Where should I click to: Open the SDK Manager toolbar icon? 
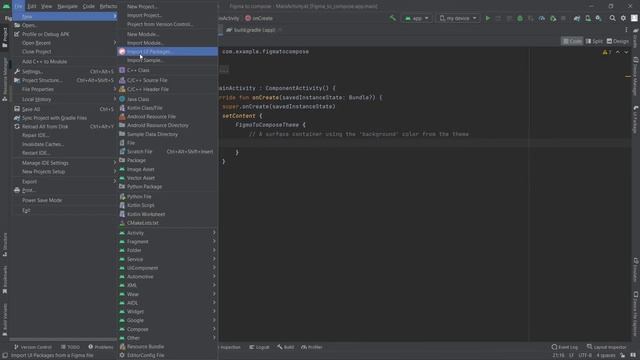tap(598, 18)
